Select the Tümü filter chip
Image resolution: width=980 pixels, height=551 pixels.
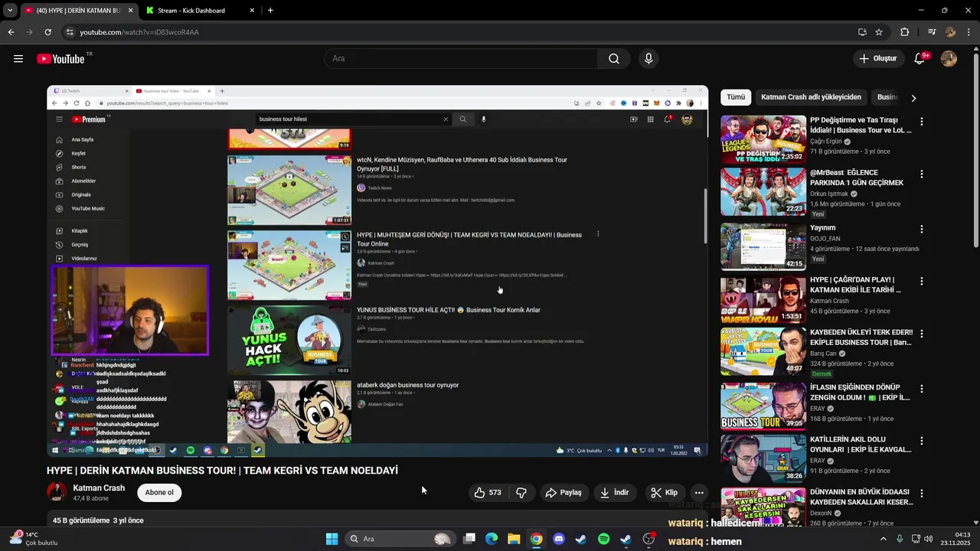pyautogui.click(x=736, y=97)
